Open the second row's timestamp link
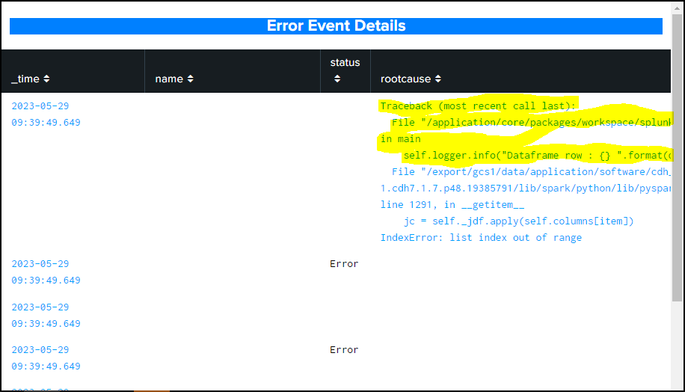This screenshot has height=392, width=685. pos(46,272)
